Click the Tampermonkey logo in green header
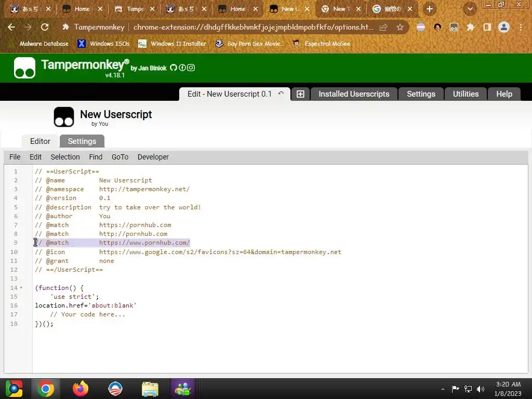The image size is (532, 399). pos(24,68)
